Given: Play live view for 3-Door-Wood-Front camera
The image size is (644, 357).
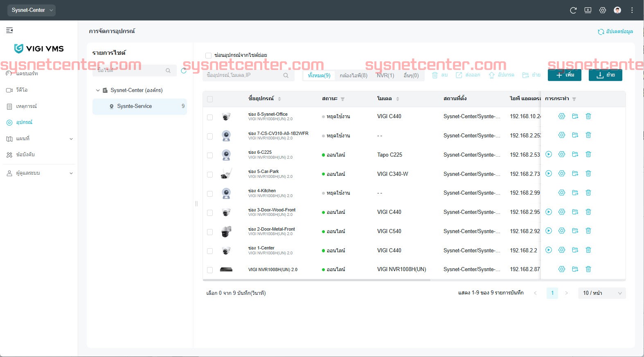Looking at the screenshot, I should coord(549,212).
